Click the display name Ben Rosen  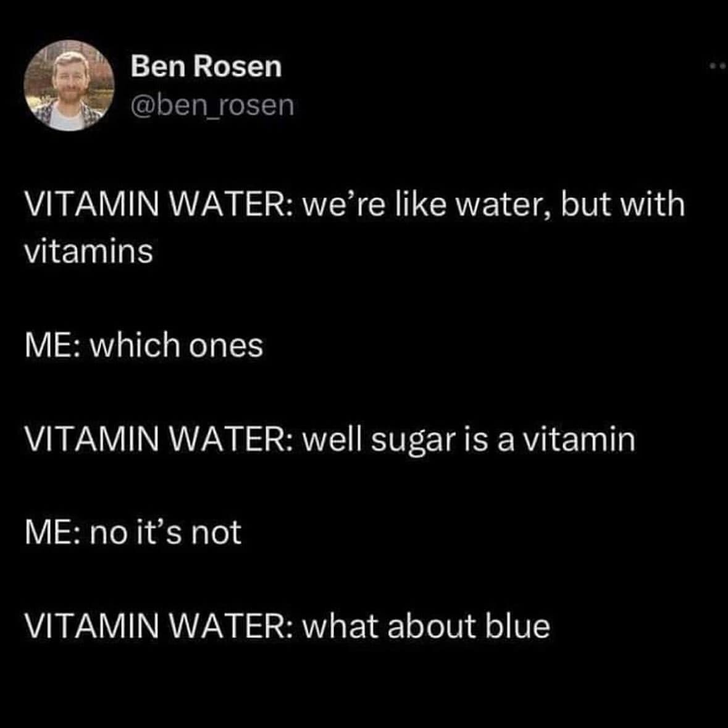point(206,67)
